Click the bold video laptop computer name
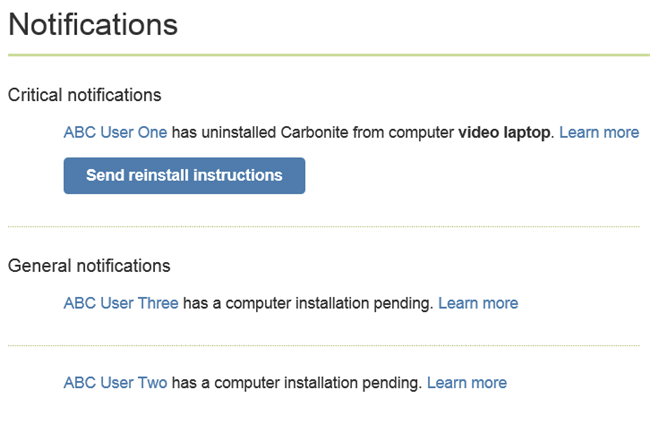This screenshot has width=650, height=423. coord(505,132)
